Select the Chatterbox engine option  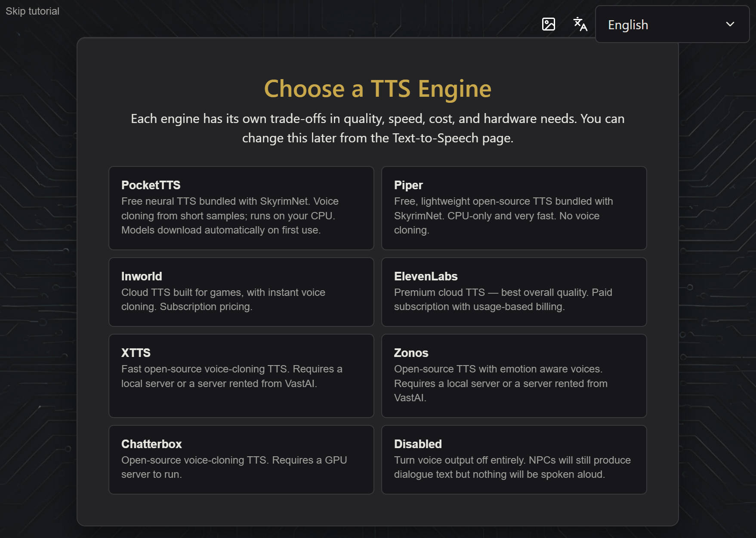coord(241,460)
